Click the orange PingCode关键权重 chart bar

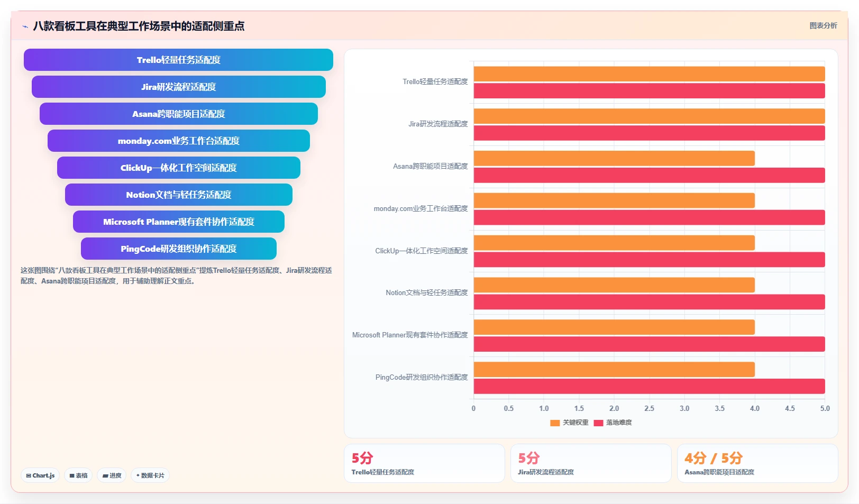pos(614,370)
